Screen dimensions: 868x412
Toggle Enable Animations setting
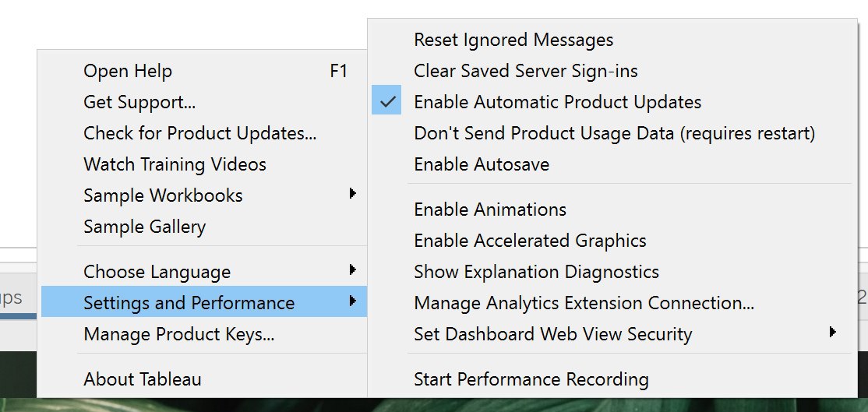click(x=612, y=210)
